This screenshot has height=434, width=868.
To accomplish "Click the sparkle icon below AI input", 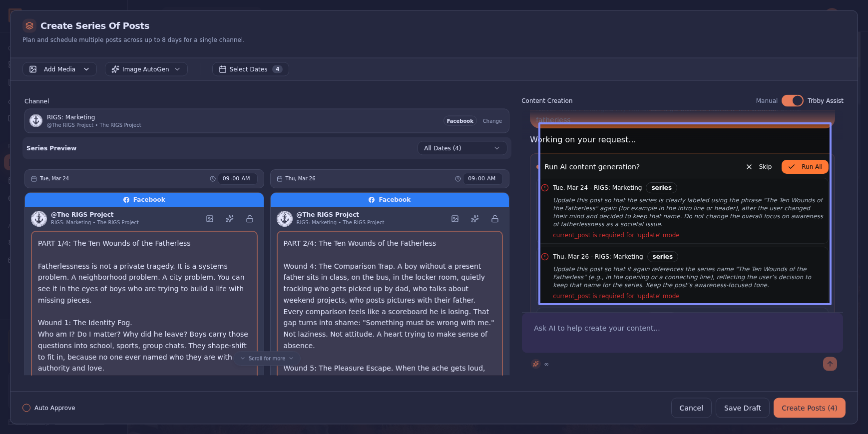I will point(536,364).
